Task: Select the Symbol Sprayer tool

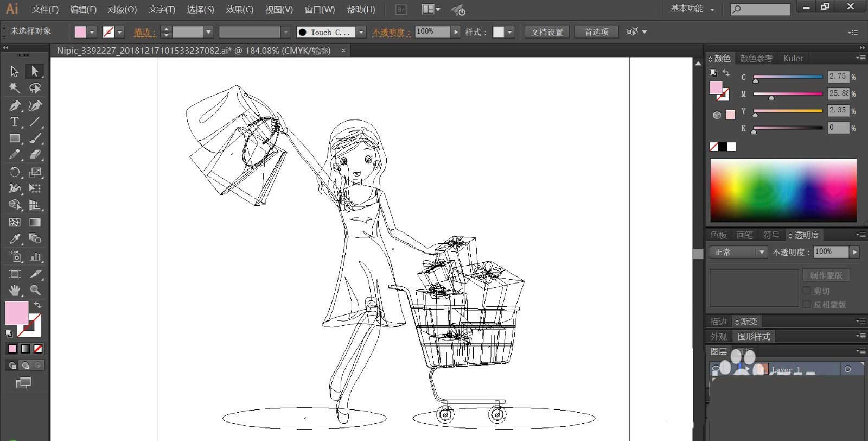Action: pyautogui.click(x=15, y=256)
